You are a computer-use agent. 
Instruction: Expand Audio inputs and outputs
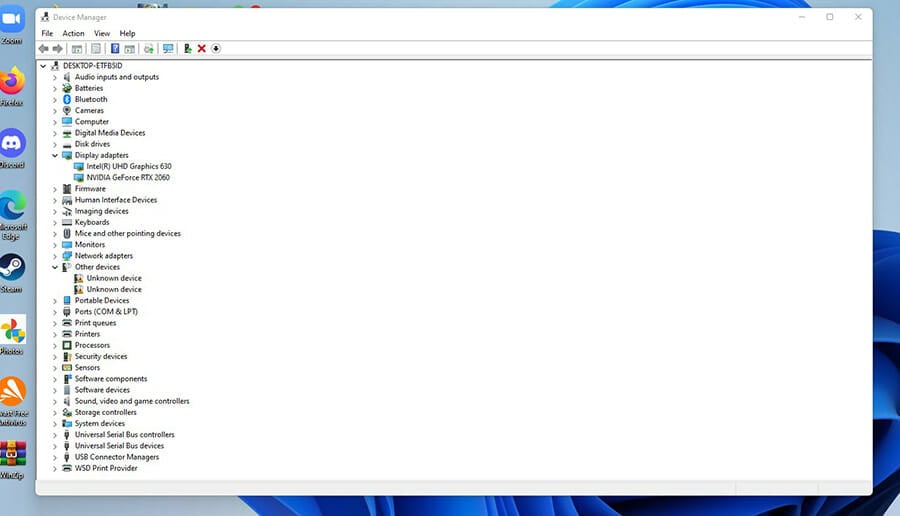point(55,77)
